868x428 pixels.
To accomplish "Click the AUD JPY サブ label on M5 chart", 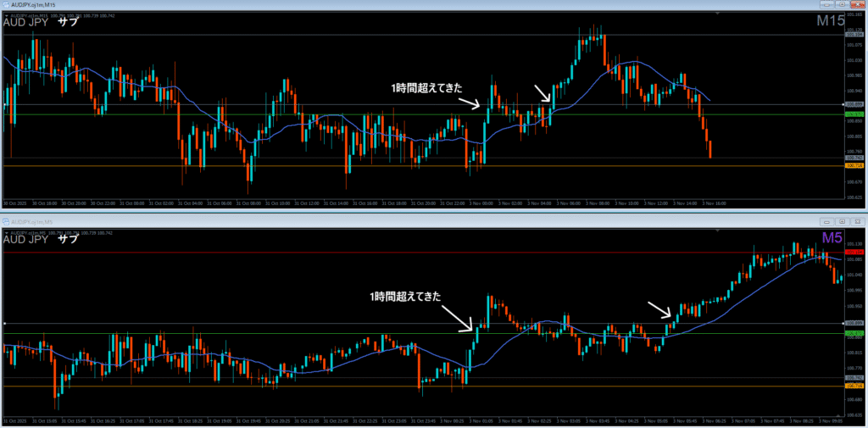I will tap(41, 239).
